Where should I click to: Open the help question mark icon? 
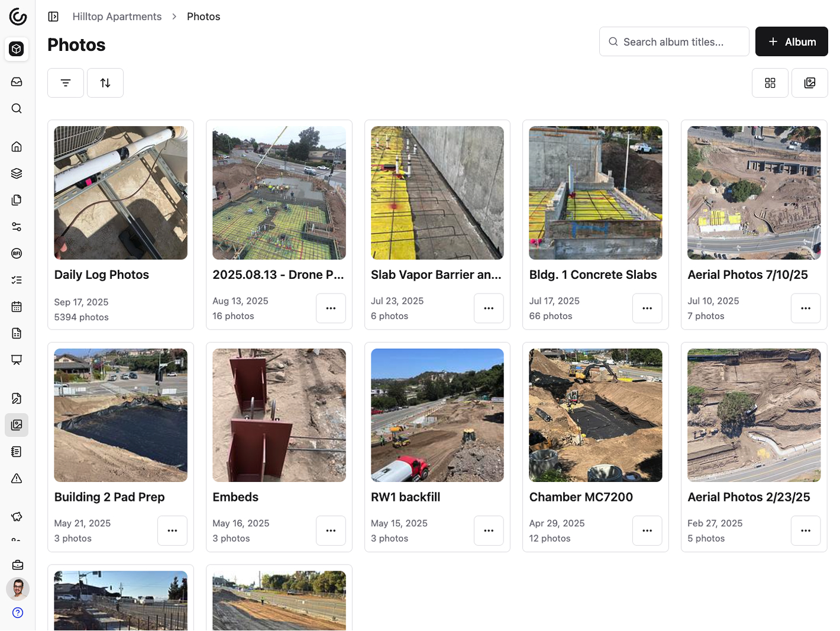tap(18, 613)
